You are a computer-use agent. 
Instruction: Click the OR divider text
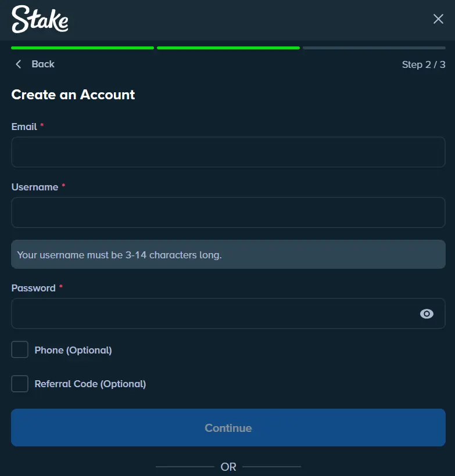coord(228,467)
